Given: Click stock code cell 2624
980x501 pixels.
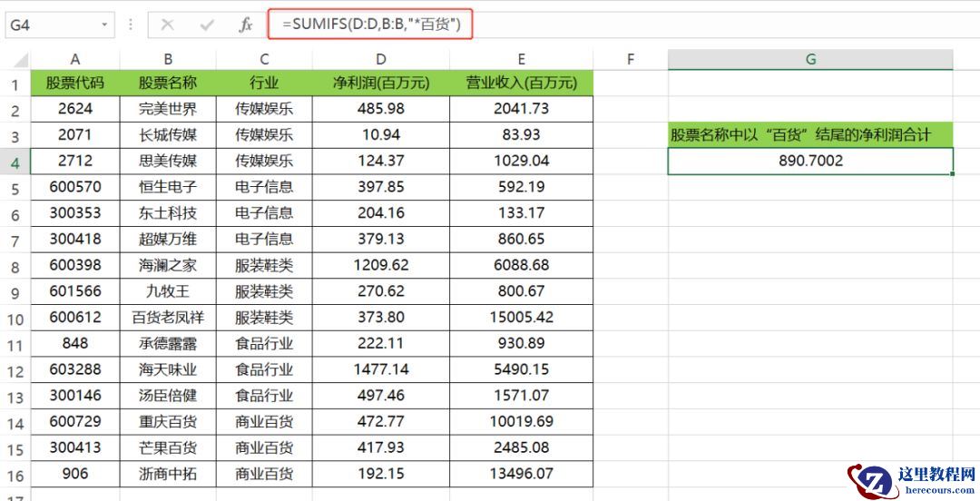Looking at the screenshot, I should pyautogui.click(x=75, y=109).
